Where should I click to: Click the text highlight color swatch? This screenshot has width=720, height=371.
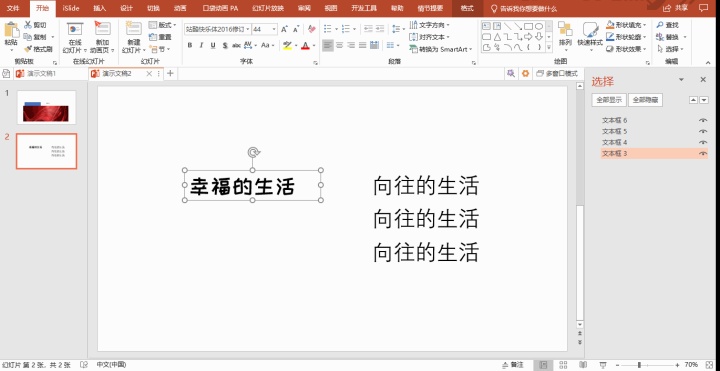click(x=287, y=45)
